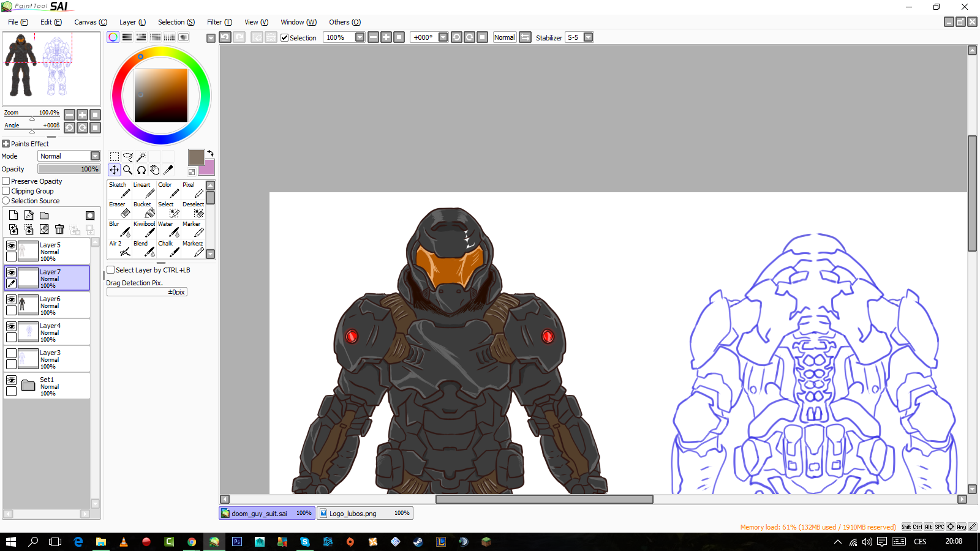Pick the pink background color swatch
Image resolution: width=980 pixels, height=551 pixels.
(x=209, y=168)
